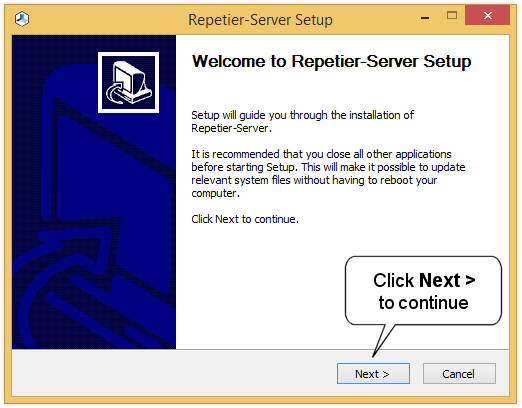Viewport: 522px width, 408px height.
Task: Click 'Repetier-Server.' in the first paragraph
Action: click(231, 128)
